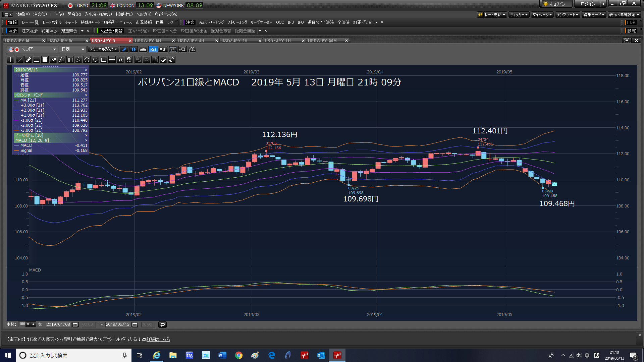Viewport: 644px width, 362px height.
Task: Remove the MACD indicator via its x
Action: pyautogui.click(x=86, y=140)
